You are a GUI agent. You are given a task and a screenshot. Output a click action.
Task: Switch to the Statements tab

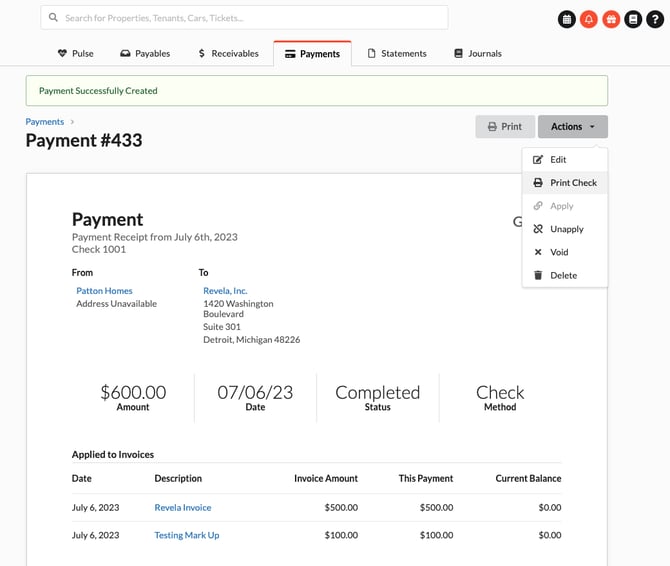click(x=397, y=54)
